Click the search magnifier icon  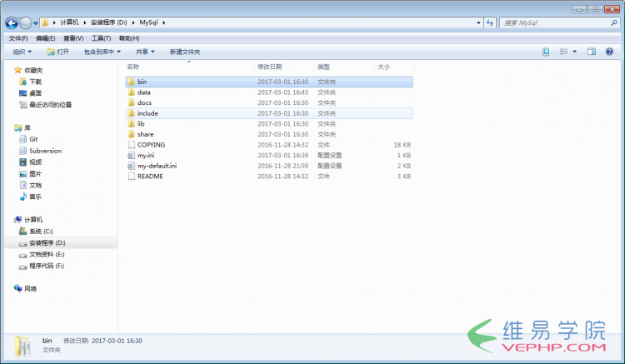click(614, 22)
